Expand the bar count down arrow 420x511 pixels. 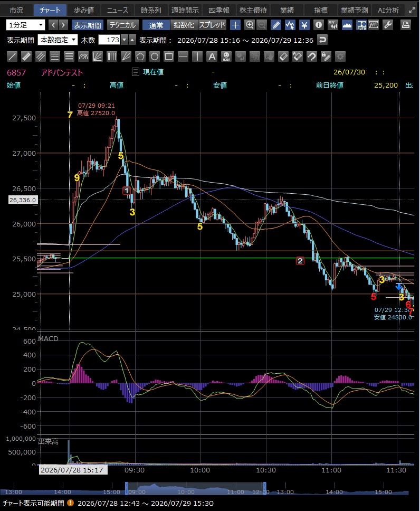(x=125, y=40)
